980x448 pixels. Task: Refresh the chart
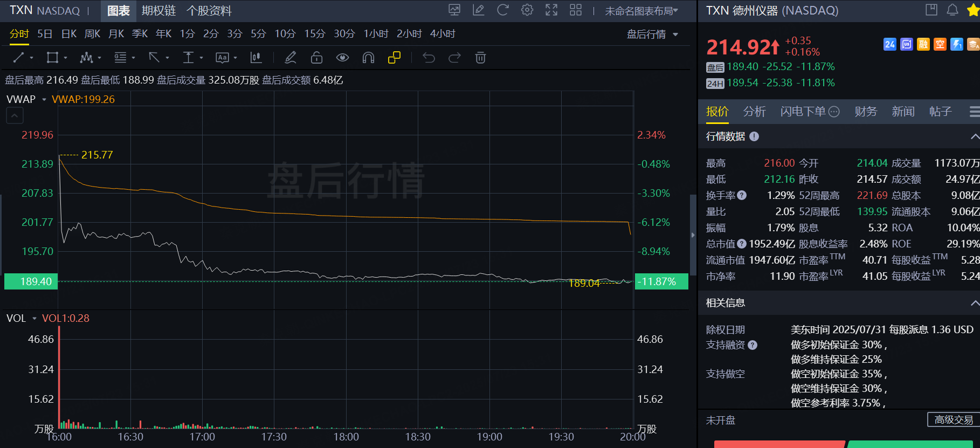pos(502,10)
